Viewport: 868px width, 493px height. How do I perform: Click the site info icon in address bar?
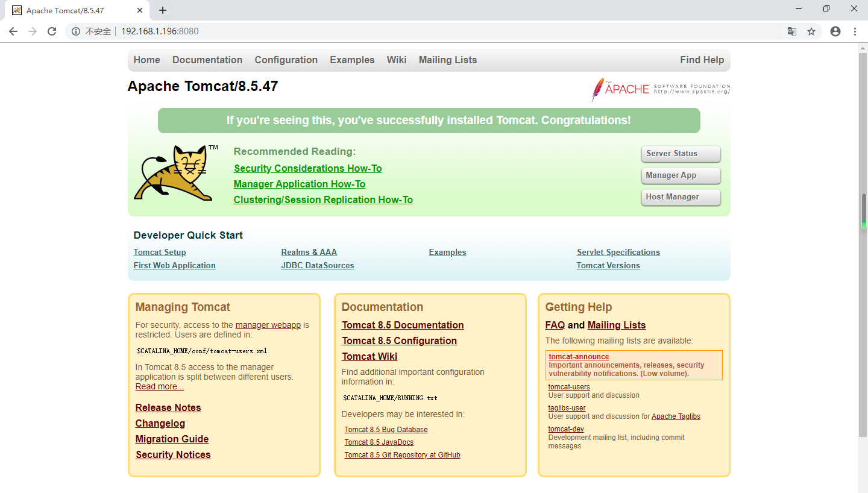(x=76, y=31)
